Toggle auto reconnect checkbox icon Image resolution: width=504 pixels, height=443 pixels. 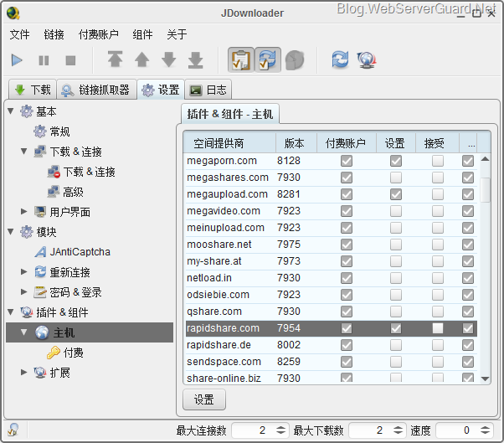pos(267,59)
